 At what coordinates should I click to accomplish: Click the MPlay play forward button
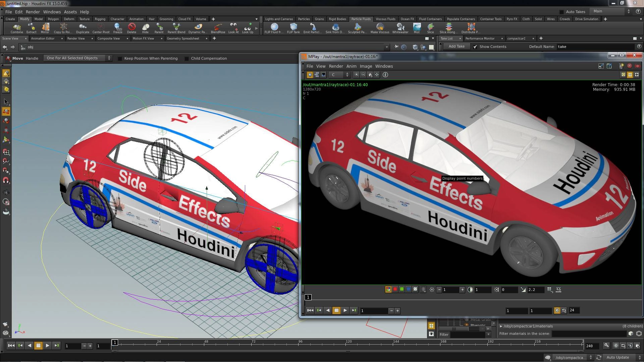click(345, 310)
